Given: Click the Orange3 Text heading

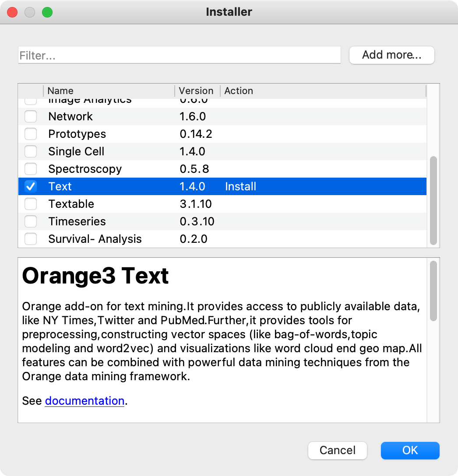Looking at the screenshot, I should pyautogui.click(x=95, y=276).
